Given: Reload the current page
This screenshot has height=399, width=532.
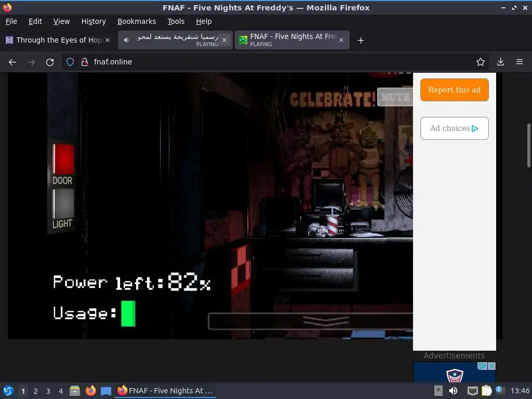Looking at the screenshot, I should [x=50, y=62].
